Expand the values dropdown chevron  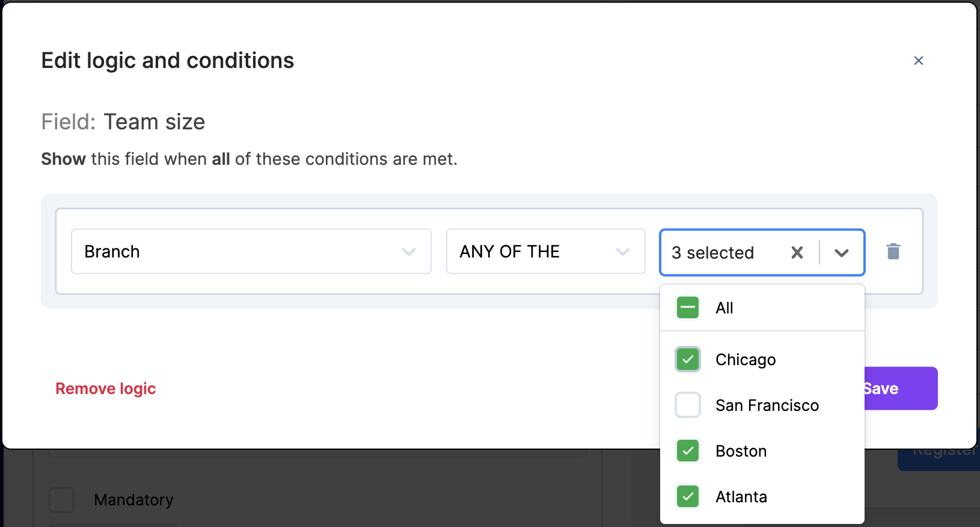[842, 253]
